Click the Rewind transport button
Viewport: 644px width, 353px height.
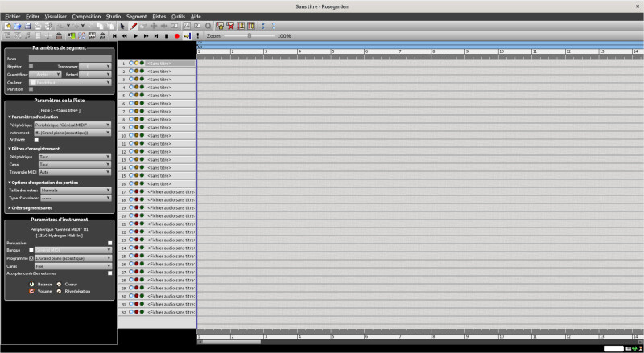tap(125, 36)
